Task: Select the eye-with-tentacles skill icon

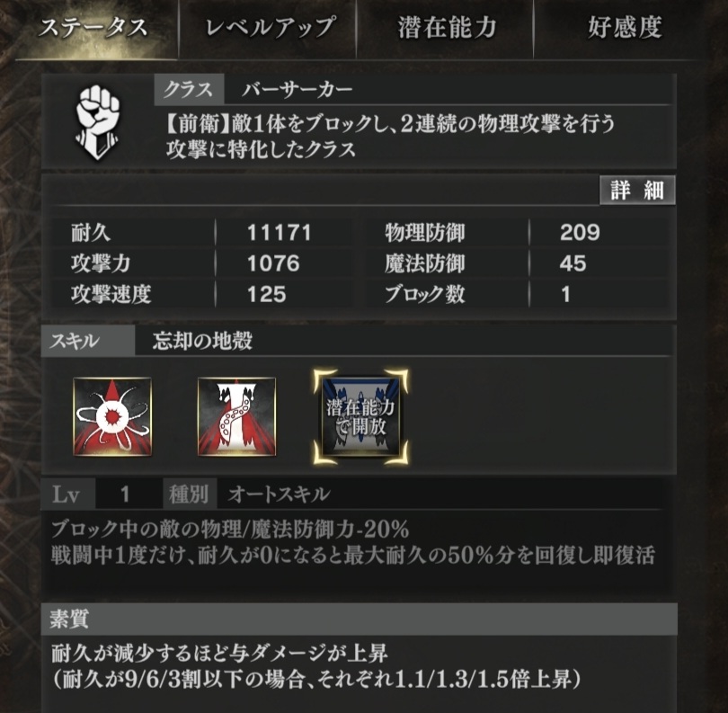Action: [112, 416]
